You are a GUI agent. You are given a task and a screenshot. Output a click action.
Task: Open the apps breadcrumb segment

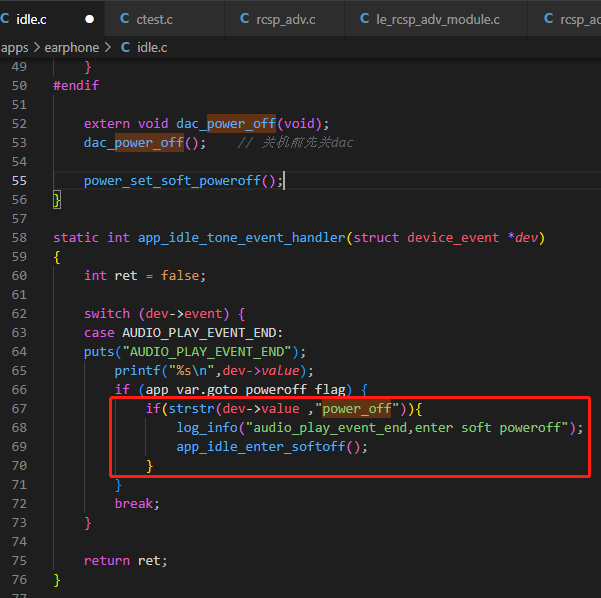[x=15, y=48]
